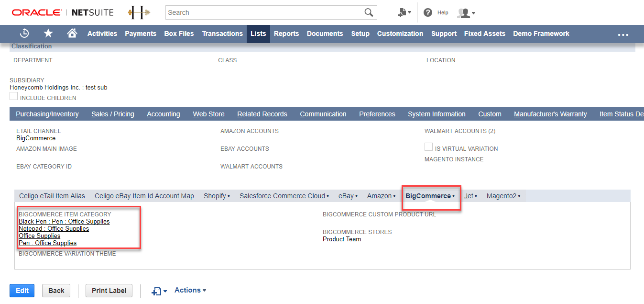
Task: Open the Create New document icon
Action: 404,12
